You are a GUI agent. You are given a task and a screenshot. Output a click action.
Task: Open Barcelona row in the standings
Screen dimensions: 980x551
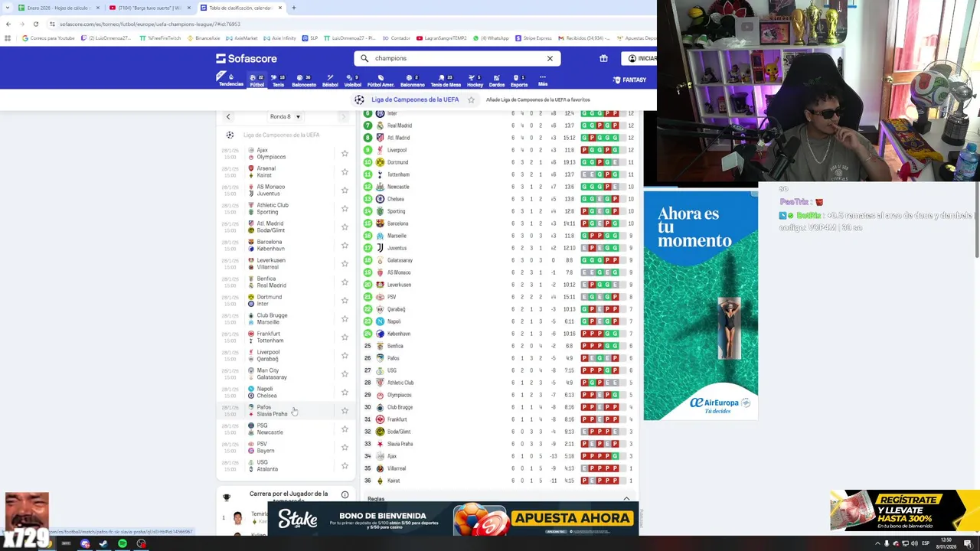pos(499,223)
